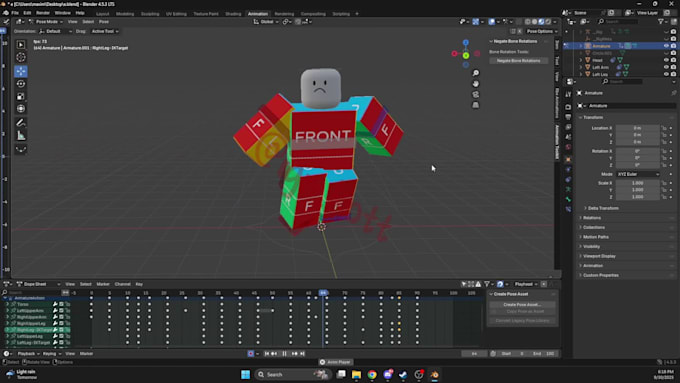Switch to the Layout workspace tab

pos(102,14)
